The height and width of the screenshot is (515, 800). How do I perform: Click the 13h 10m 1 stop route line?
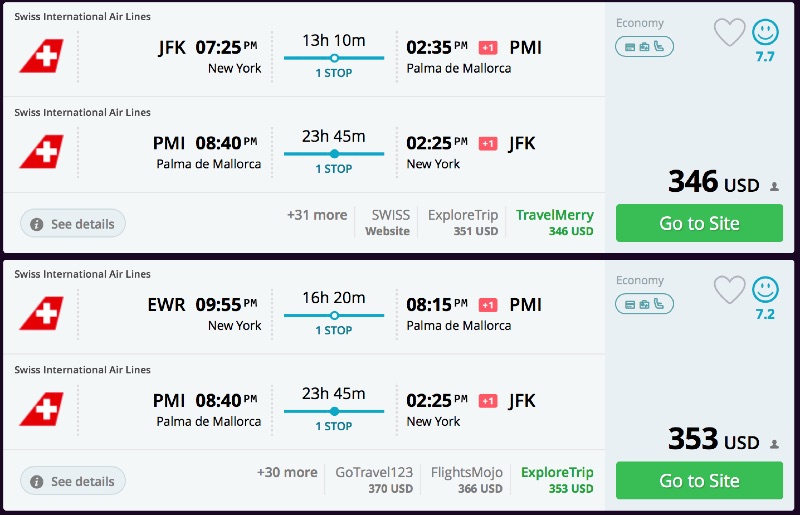click(334, 58)
